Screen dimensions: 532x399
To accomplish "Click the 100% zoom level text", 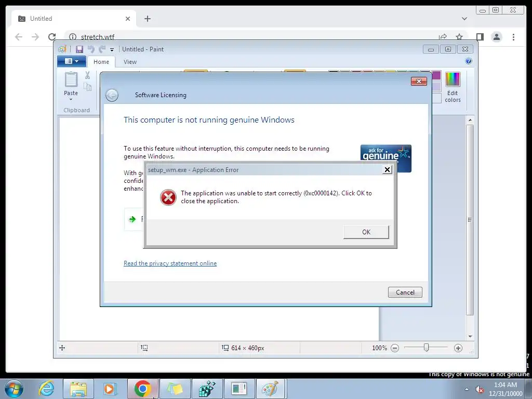I will click(x=379, y=348).
